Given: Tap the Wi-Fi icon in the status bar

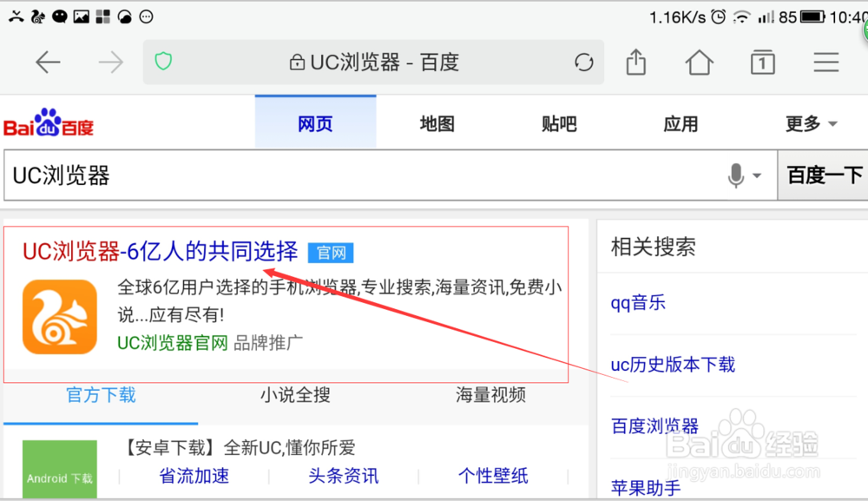Looking at the screenshot, I should [741, 17].
